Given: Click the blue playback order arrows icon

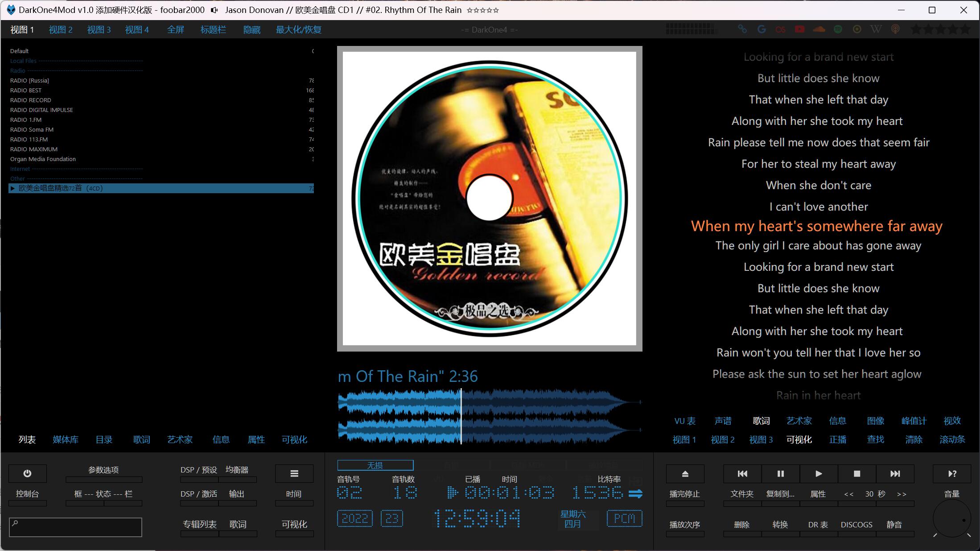Looking at the screenshot, I should tap(635, 493).
